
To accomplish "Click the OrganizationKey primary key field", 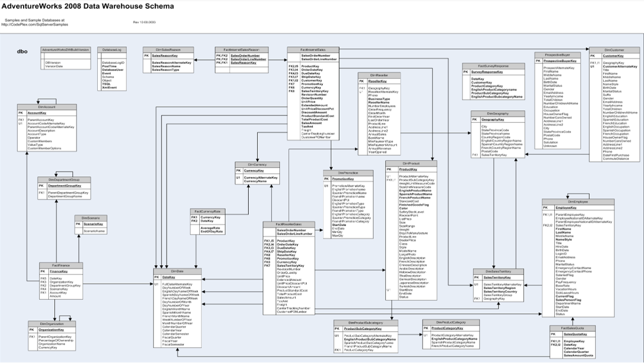I will pos(52,330).
